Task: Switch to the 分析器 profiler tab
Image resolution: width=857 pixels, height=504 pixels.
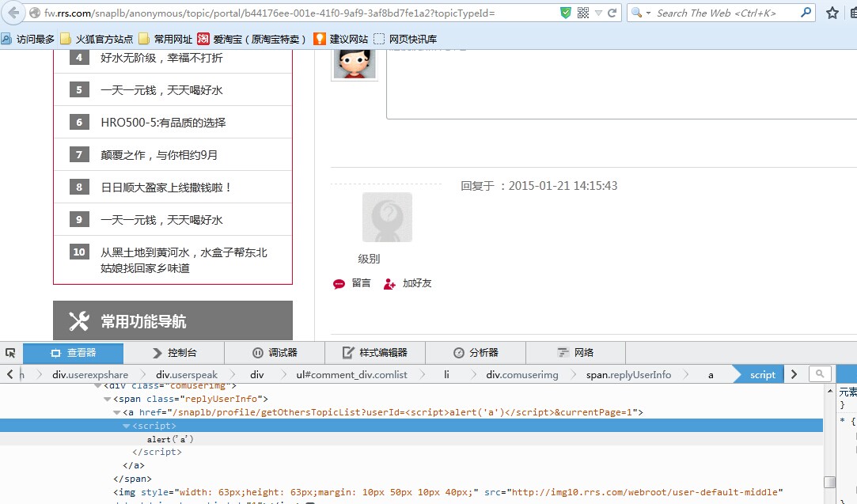Action: (476, 353)
